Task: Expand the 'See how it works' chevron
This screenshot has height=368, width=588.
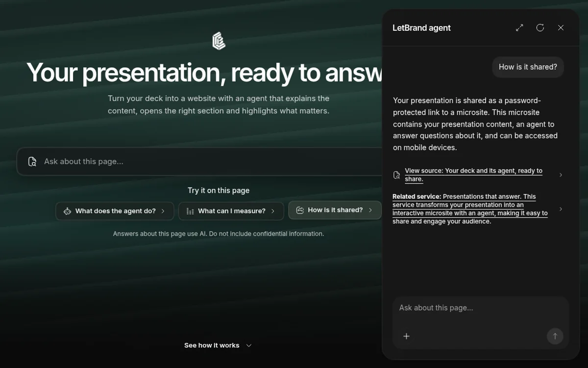Action: (248, 345)
